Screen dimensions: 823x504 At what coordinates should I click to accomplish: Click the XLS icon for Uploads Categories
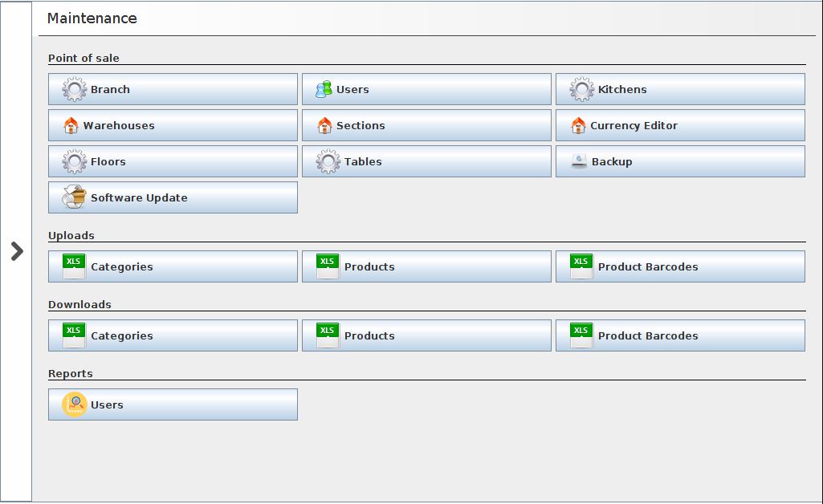[x=74, y=266]
